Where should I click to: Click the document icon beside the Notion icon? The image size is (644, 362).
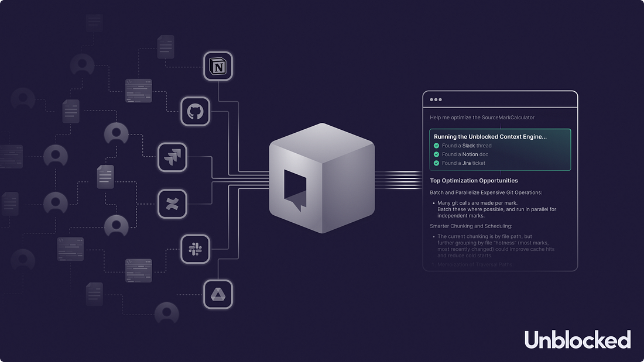[166, 47]
